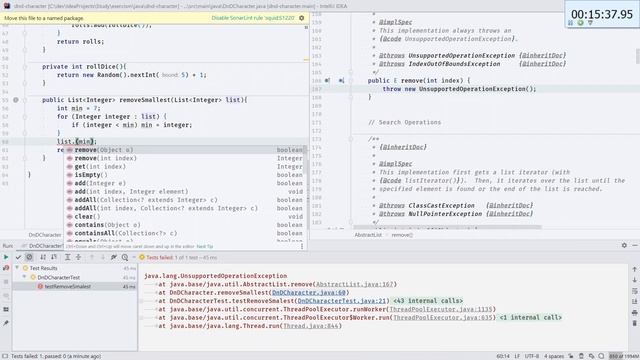Toggle soft-wrap in the console output

pyautogui.click(x=634, y=291)
